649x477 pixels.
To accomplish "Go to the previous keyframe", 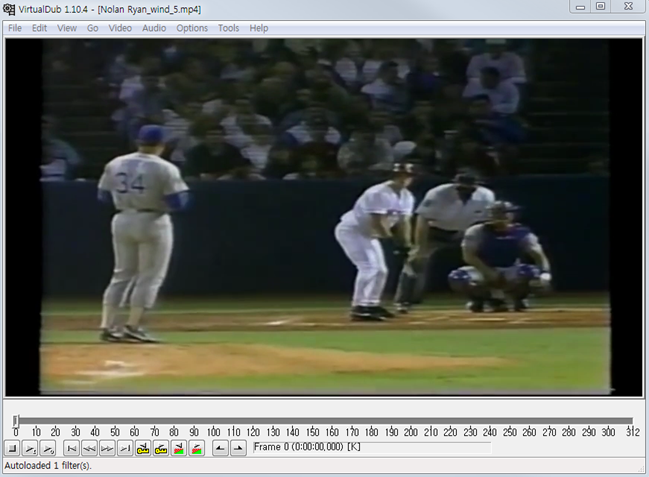I will 143,448.
